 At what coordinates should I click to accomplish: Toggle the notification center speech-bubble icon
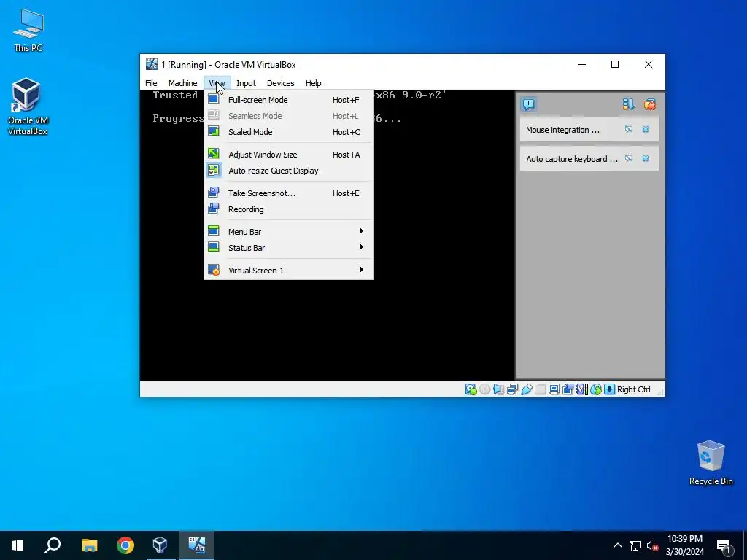(528, 104)
